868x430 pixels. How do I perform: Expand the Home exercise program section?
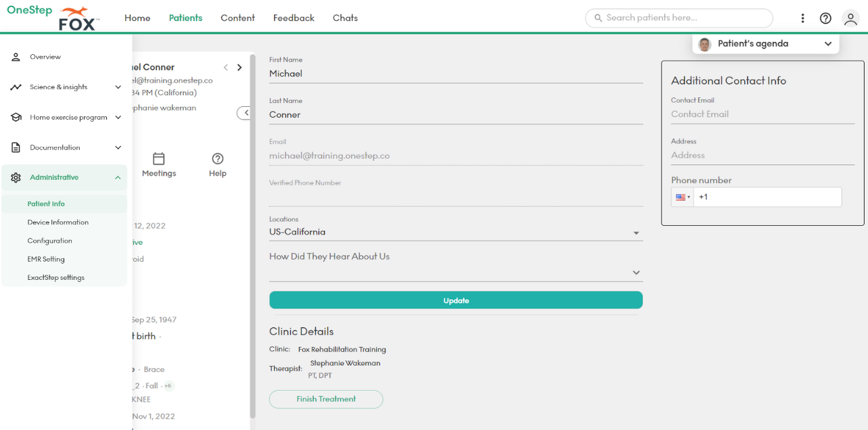point(118,118)
